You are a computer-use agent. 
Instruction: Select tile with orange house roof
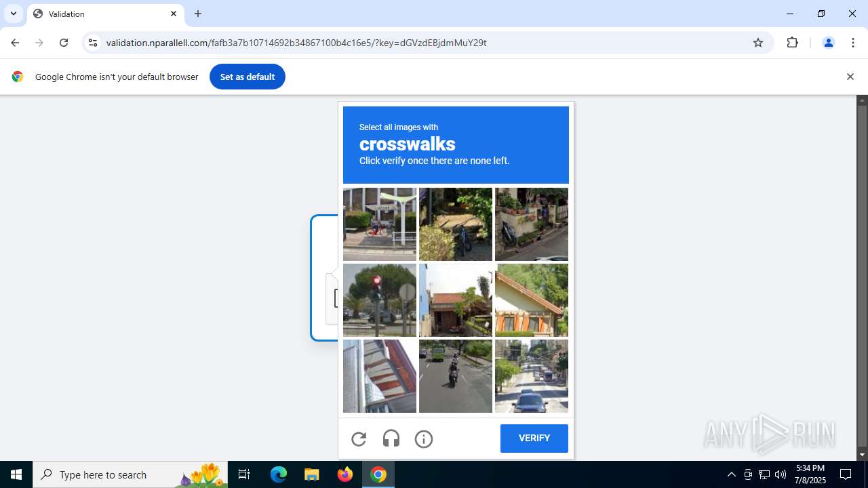(x=532, y=300)
